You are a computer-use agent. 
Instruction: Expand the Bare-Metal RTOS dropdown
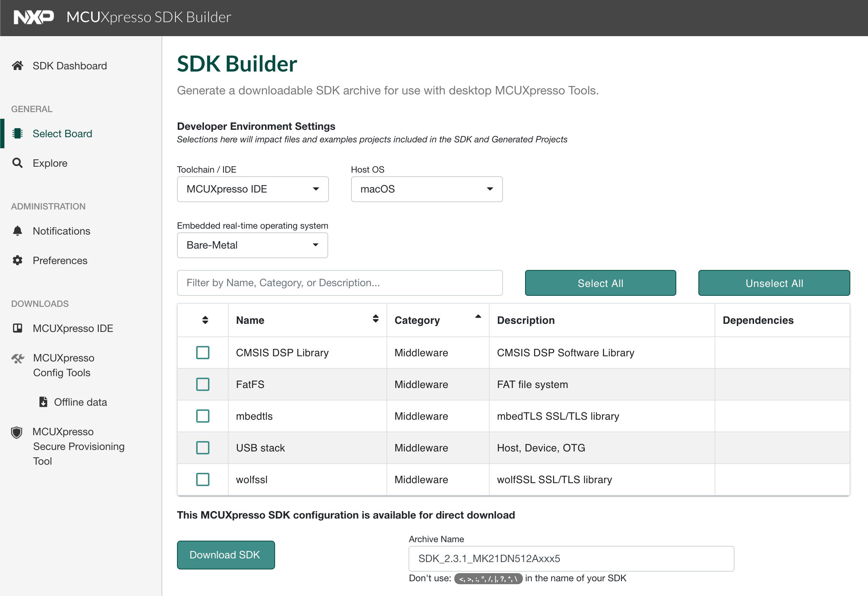point(252,245)
